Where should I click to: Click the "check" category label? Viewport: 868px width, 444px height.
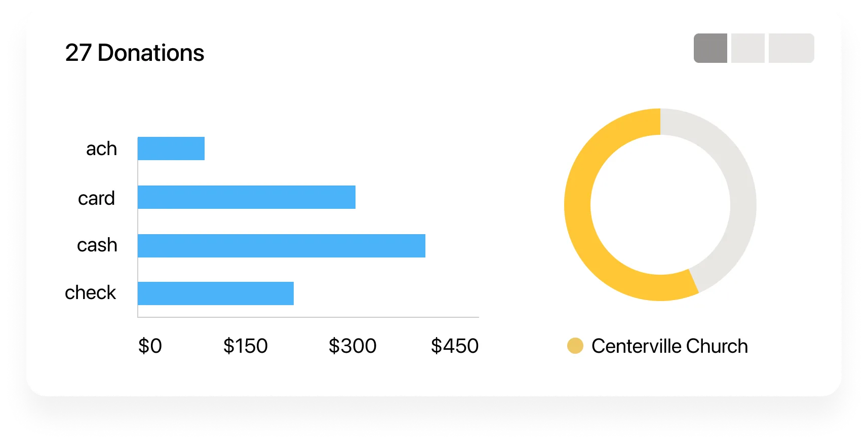[90, 292]
